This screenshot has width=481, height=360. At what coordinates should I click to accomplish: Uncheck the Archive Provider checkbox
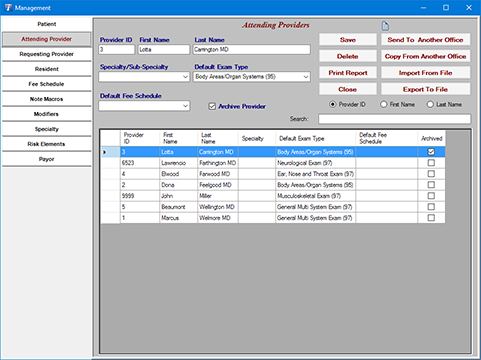point(212,106)
